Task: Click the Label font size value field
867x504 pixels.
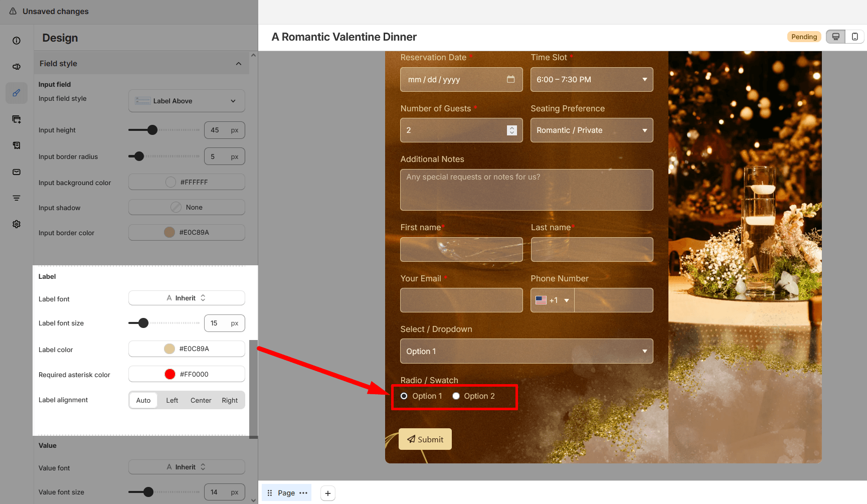Action: [x=225, y=323]
